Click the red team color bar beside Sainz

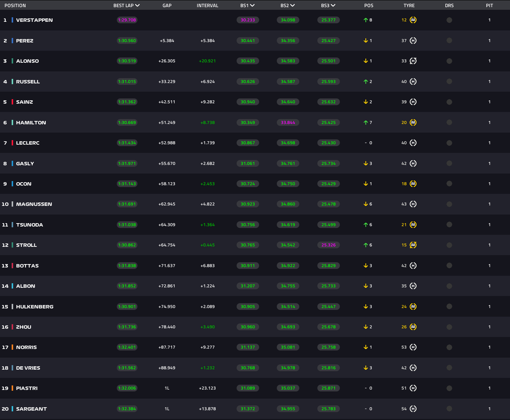(12, 102)
